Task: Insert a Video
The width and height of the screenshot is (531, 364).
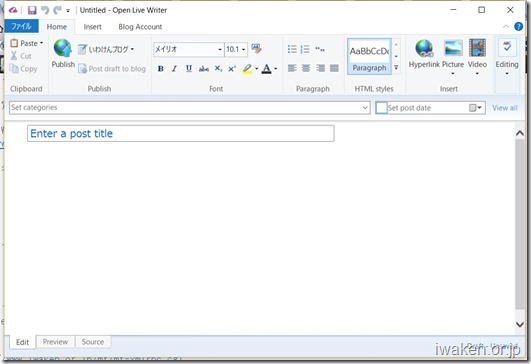Action: (477, 56)
